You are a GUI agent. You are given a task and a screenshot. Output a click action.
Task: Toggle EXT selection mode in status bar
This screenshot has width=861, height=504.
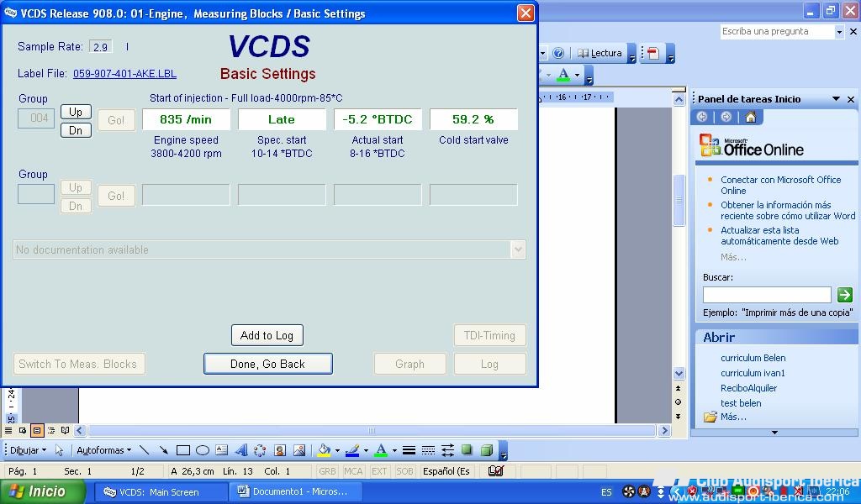point(379,471)
